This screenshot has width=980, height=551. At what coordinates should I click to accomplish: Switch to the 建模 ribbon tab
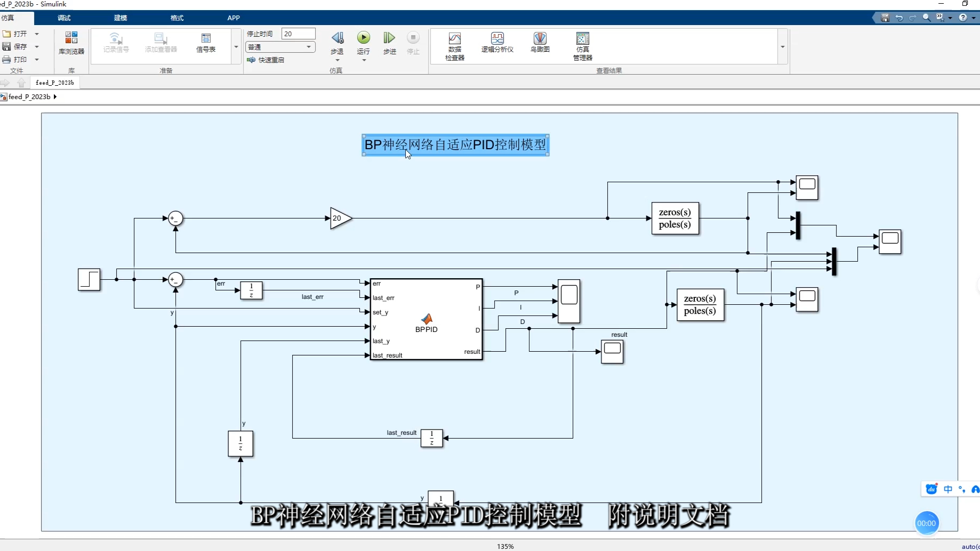(121, 18)
